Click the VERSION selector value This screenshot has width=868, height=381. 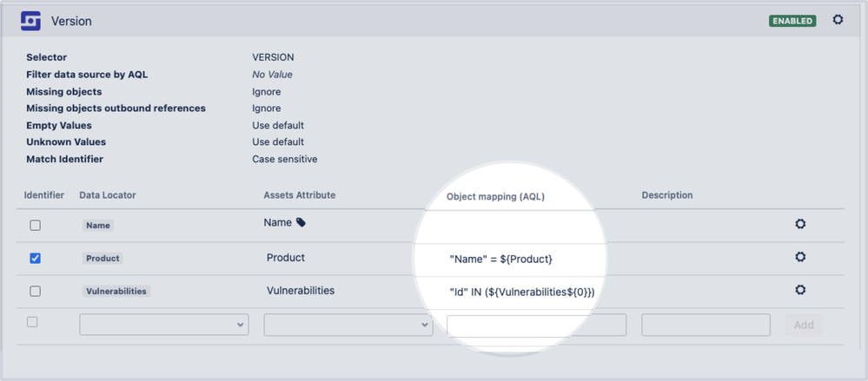tap(273, 57)
